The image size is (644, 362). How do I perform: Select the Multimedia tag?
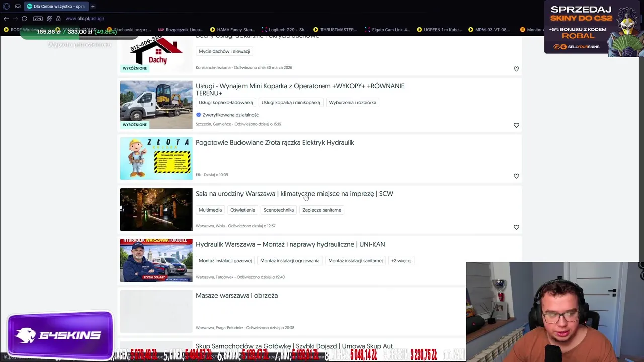(210, 210)
